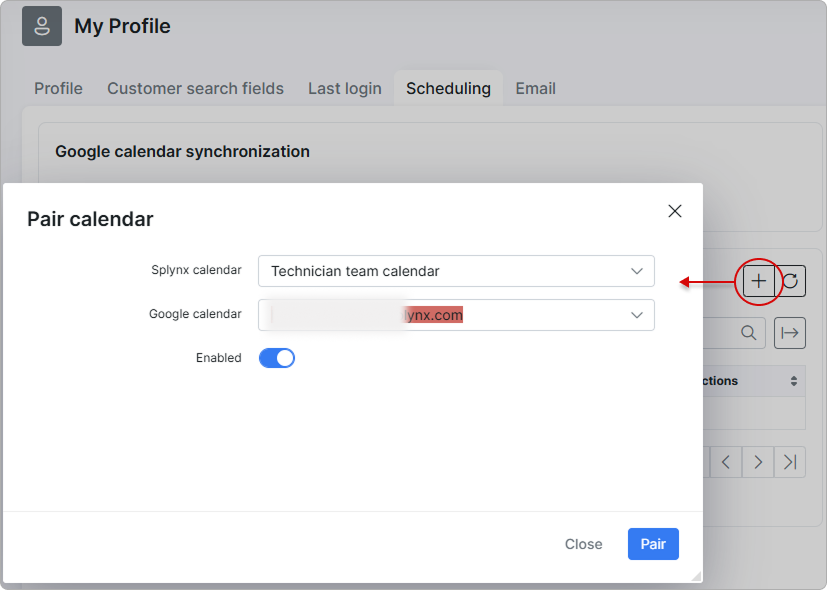This screenshot has height=590, width=827.
Task: Click the magnifier search icon in the table
Action: [x=748, y=333]
